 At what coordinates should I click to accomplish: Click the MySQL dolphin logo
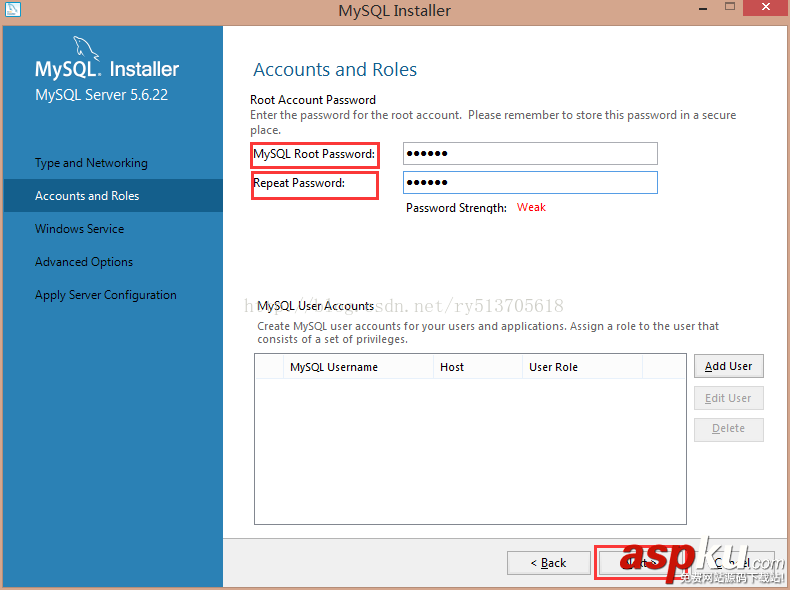point(88,48)
